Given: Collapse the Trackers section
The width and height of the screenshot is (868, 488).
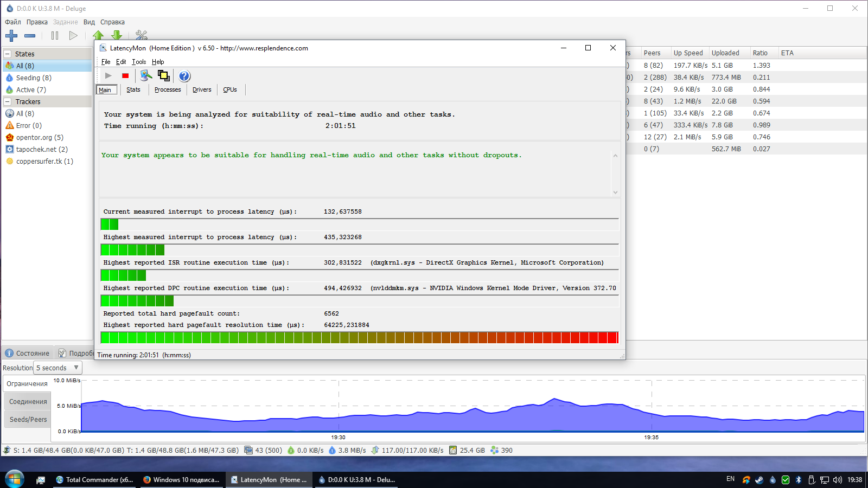Looking at the screenshot, I should click(8, 102).
